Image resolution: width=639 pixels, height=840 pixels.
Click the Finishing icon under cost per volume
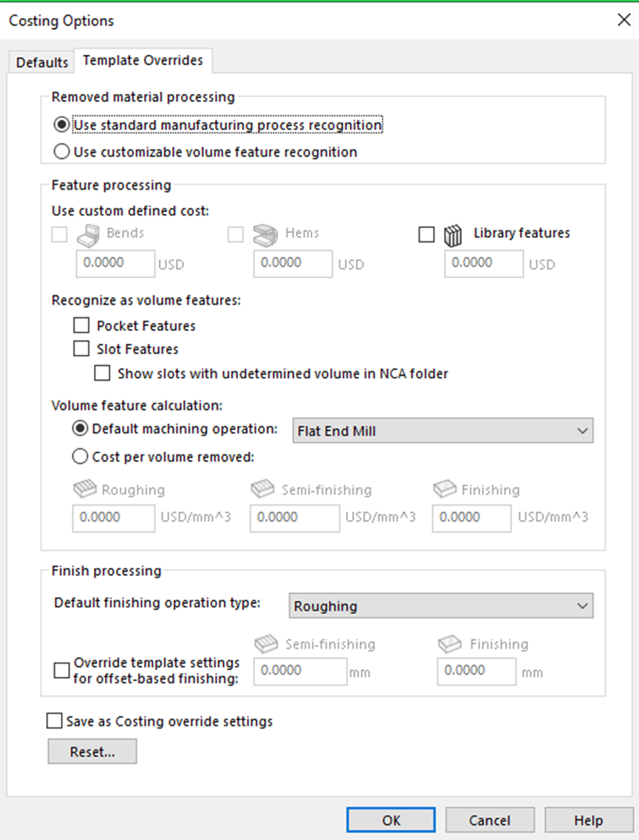(445, 489)
